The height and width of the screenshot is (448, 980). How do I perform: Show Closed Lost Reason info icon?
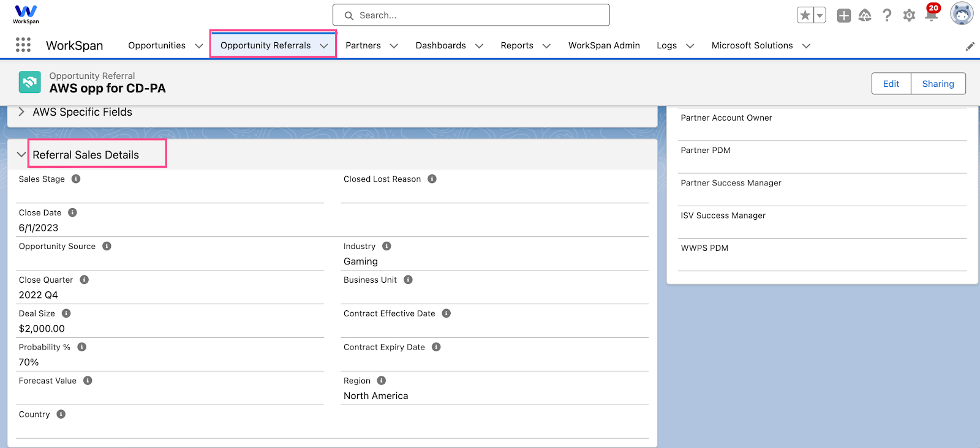coord(432,179)
